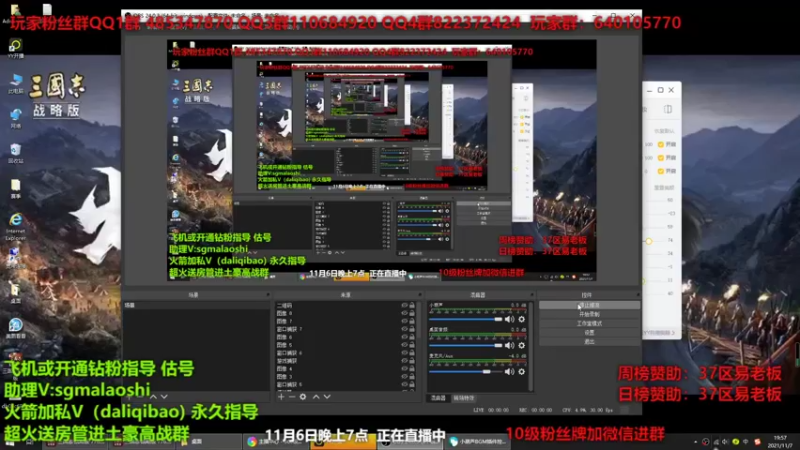Lock the 二维码 source
The width and height of the screenshot is (800, 450).
[x=412, y=306]
